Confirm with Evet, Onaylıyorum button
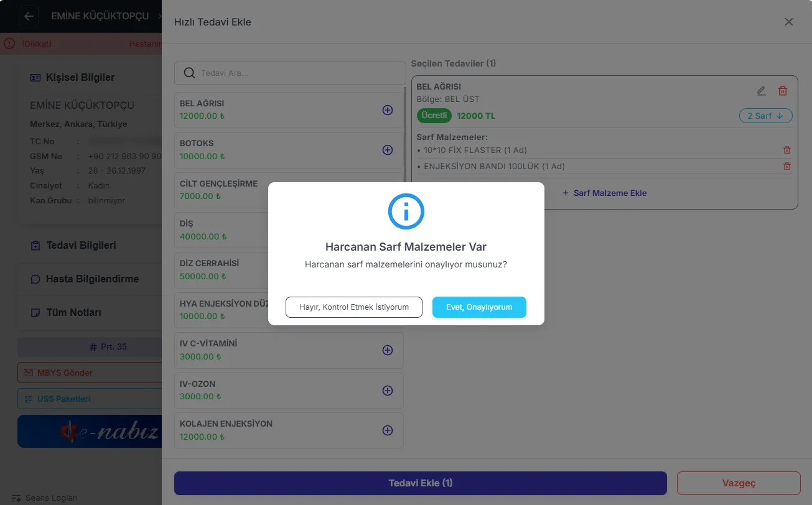Viewport: 812px width, 505px height. 479,307
